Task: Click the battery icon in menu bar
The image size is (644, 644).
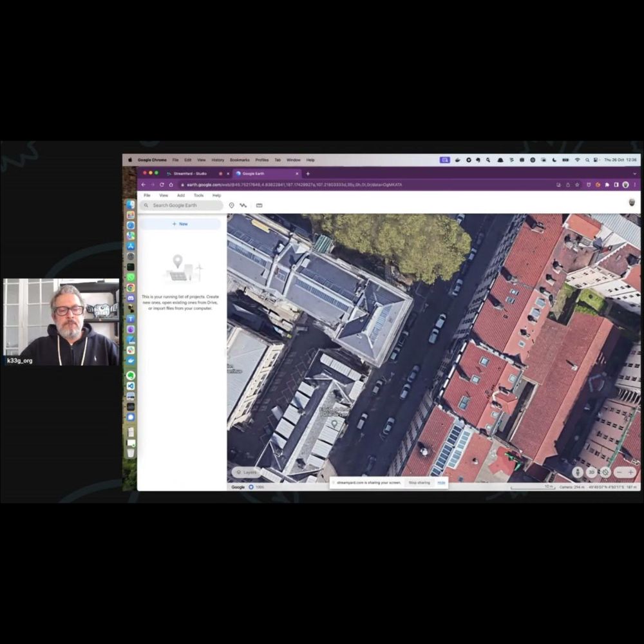Action: [565, 160]
